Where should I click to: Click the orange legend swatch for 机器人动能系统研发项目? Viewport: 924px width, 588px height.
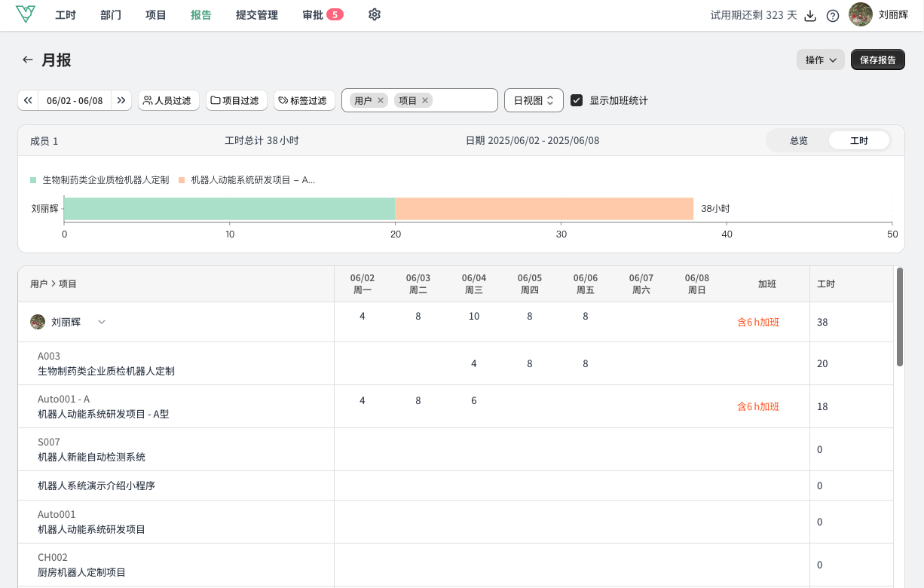coord(182,180)
